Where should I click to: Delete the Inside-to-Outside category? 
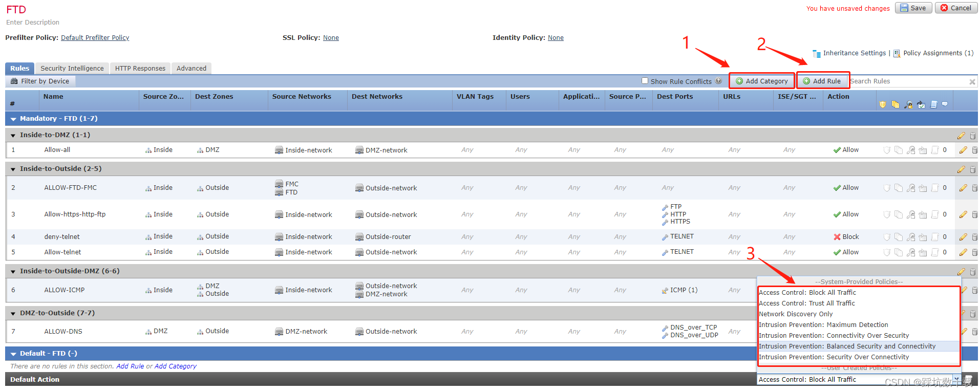(x=972, y=169)
